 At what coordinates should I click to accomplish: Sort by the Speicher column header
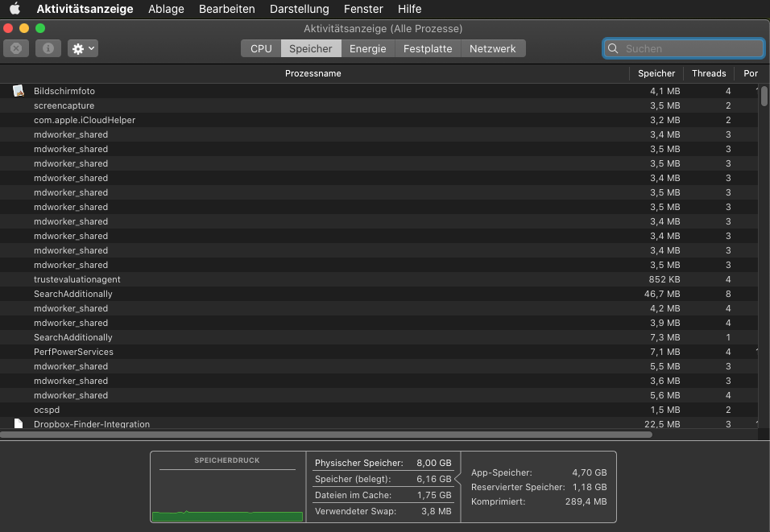(656, 73)
